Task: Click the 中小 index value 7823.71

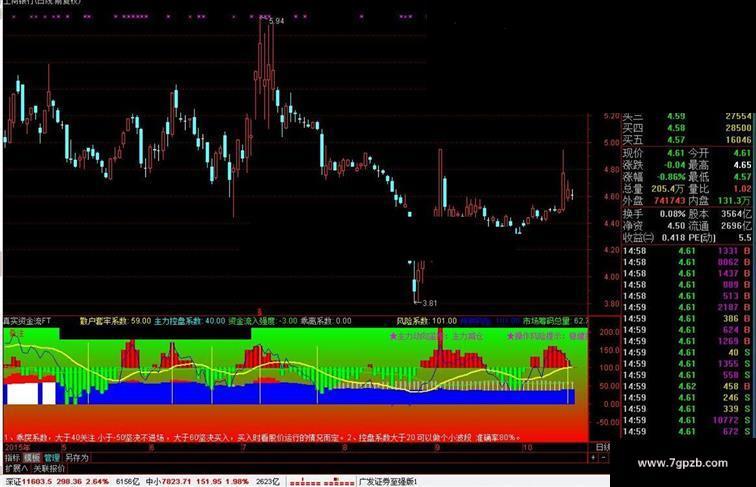Action: [x=177, y=481]
